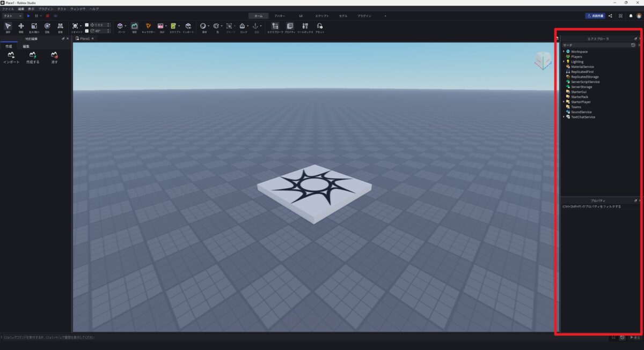Toggle the Explorer (エクスプローラ) panel button
This screenshot has width=644, height=350.
click(x=275, y=27)
